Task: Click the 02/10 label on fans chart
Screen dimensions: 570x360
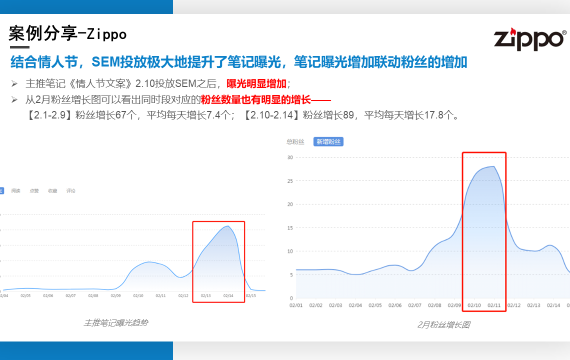Action: (474, 305)
